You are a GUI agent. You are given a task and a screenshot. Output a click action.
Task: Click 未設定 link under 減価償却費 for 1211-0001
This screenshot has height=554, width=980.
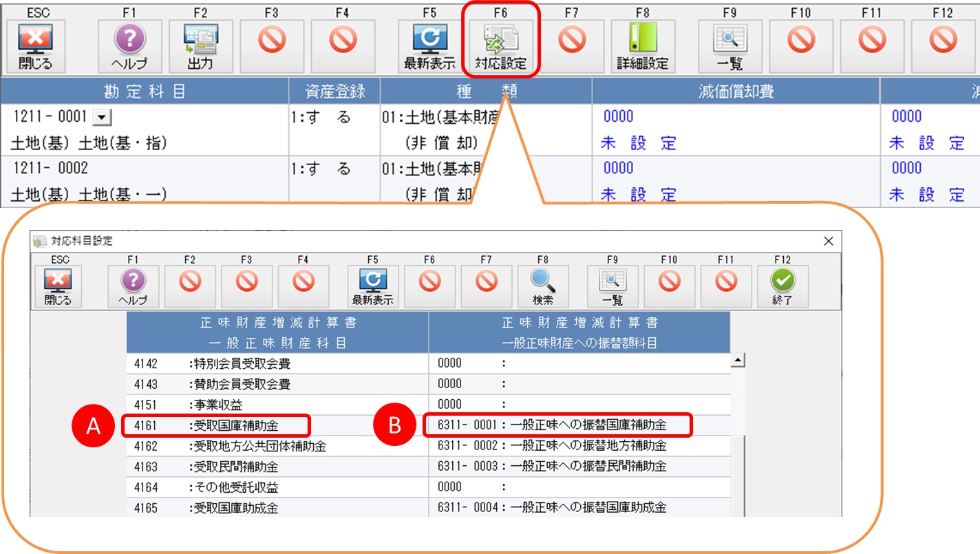(638, 143)
